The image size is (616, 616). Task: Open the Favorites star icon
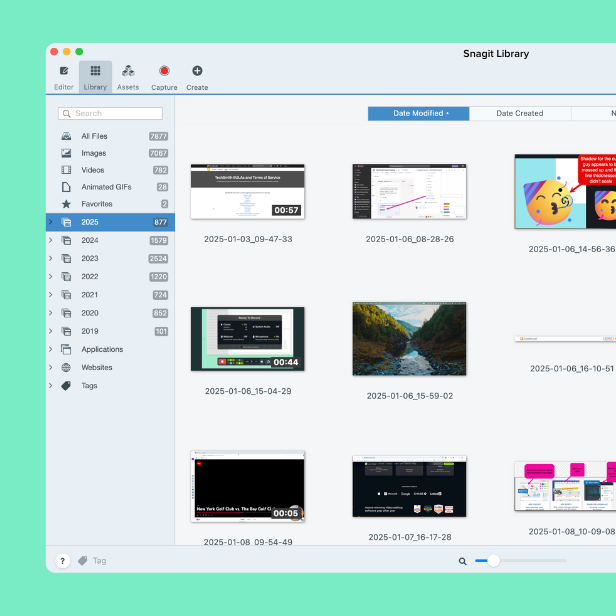click(x=66, y=204)
